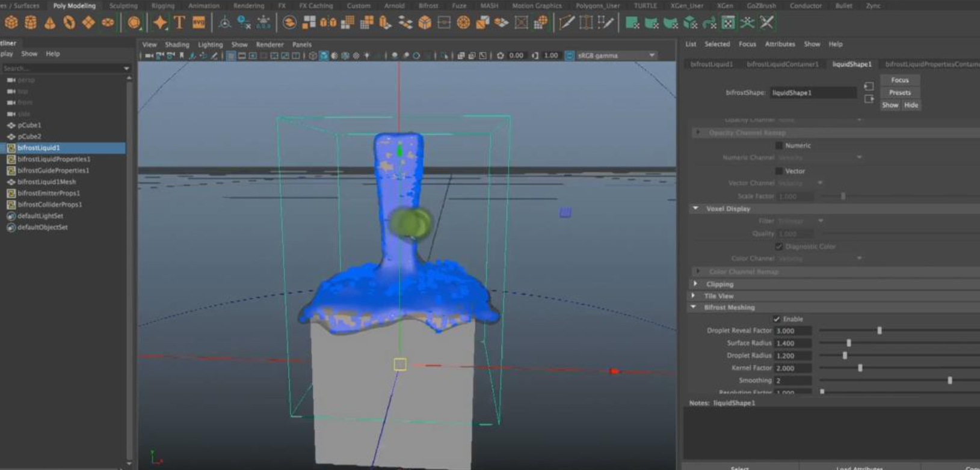980x470 pixels.
Task: Select the Type text tool icon
Action: [x=179, y=23]
